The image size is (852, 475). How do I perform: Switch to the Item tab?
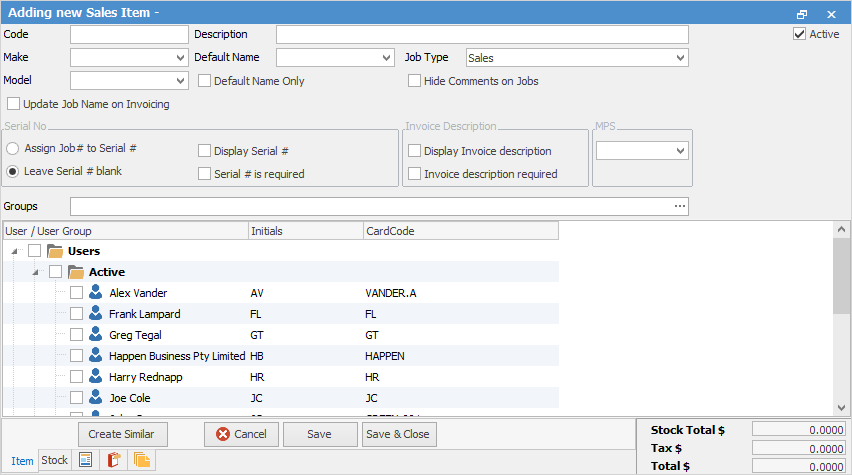pos(22,461)
